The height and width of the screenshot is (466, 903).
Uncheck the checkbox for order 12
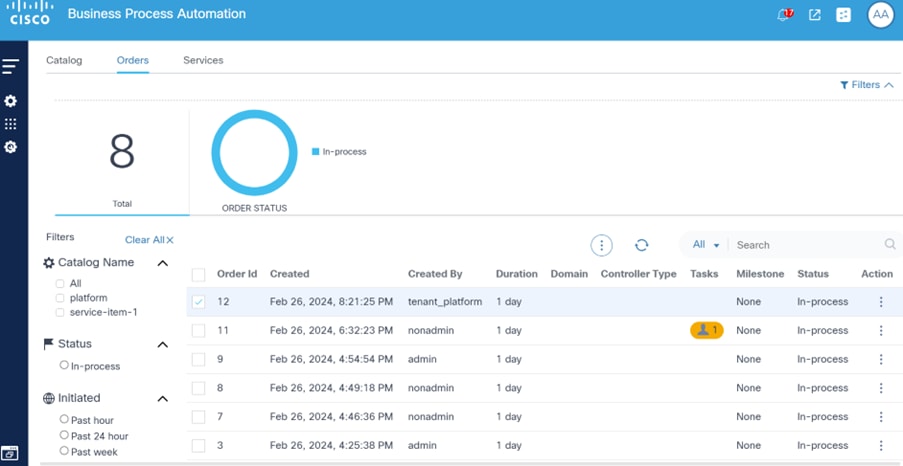coord(198,302)
